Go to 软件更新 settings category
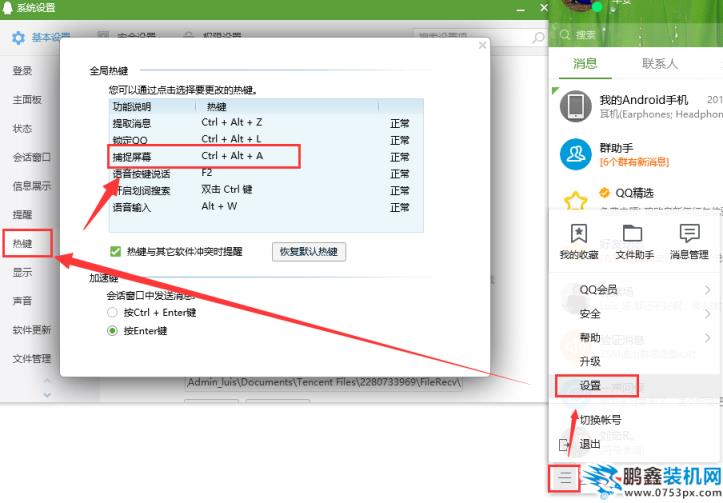 click(x=32, y=330)
